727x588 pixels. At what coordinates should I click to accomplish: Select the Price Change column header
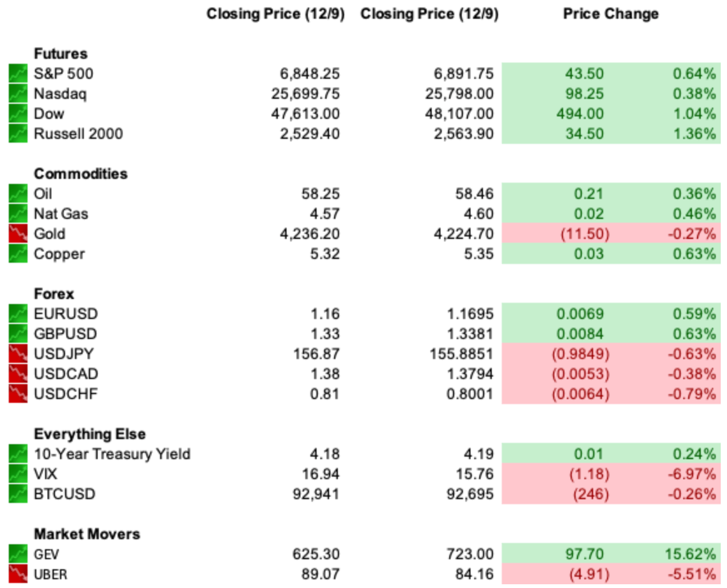[x=611, y=14]
